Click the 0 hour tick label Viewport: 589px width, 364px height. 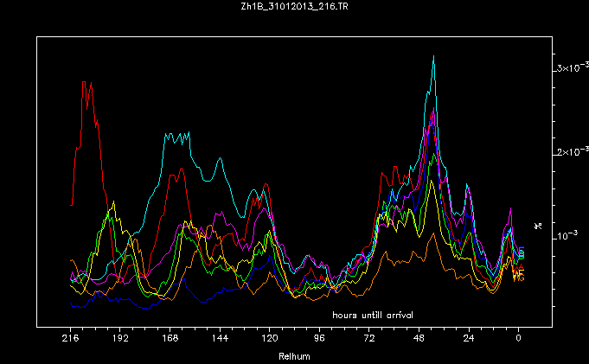coord(518,341)
